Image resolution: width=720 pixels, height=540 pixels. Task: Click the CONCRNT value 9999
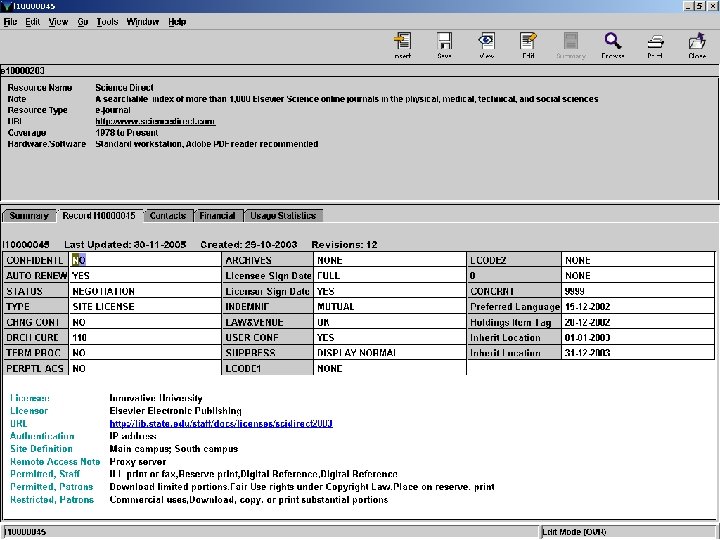(638, 291)
